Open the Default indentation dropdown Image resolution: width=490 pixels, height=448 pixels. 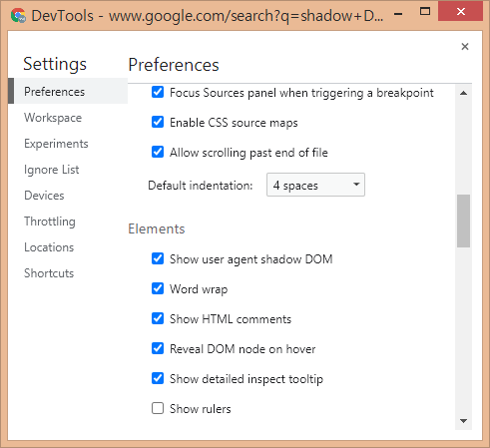315,185
